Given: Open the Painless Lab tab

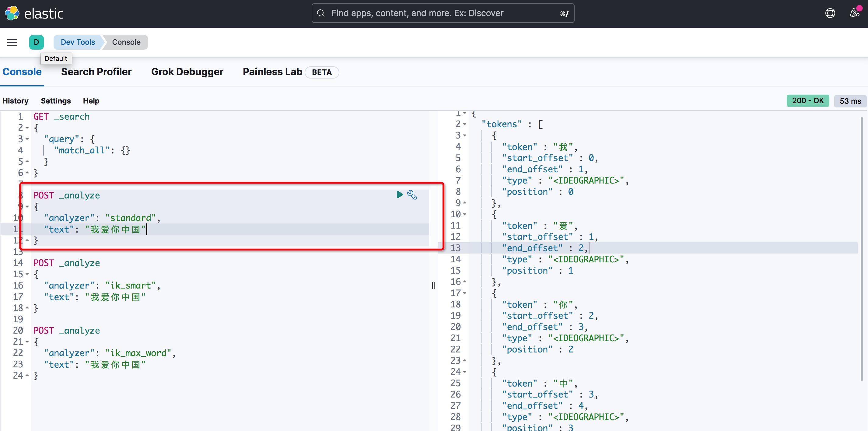Looking at the screenshot, I should tap(272, 72).
